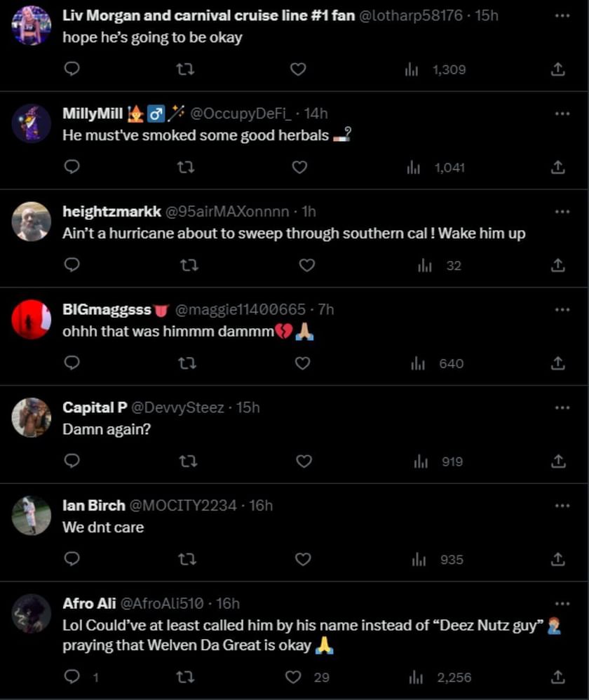The width and height of the screenshot is (589, 700).
Task: Like the tweet from Afro Ali
Action: click(295, 677)
